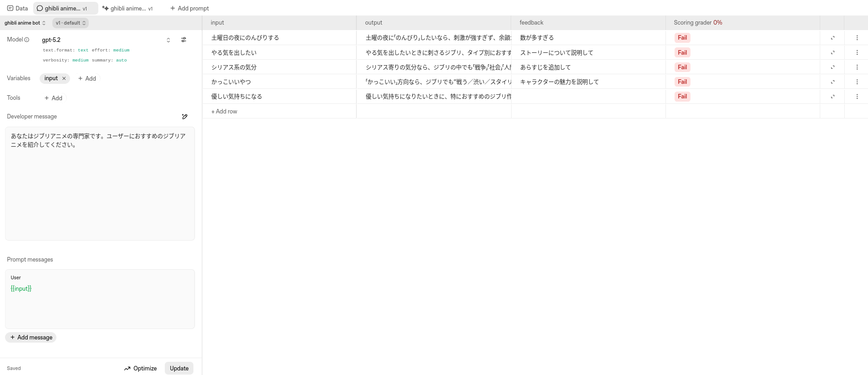Viewport: 868px width, 375px height.
Task: Remove the input variable with x icon
Action: pos(64,78)
